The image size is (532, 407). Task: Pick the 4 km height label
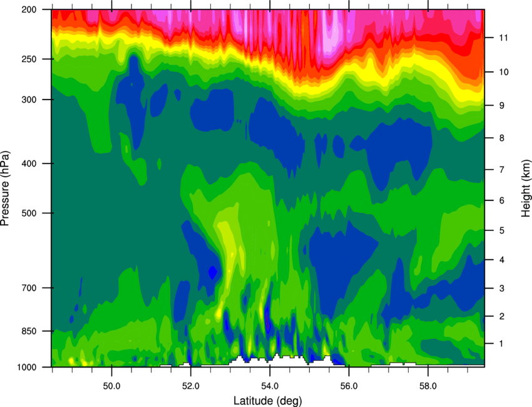502,260
